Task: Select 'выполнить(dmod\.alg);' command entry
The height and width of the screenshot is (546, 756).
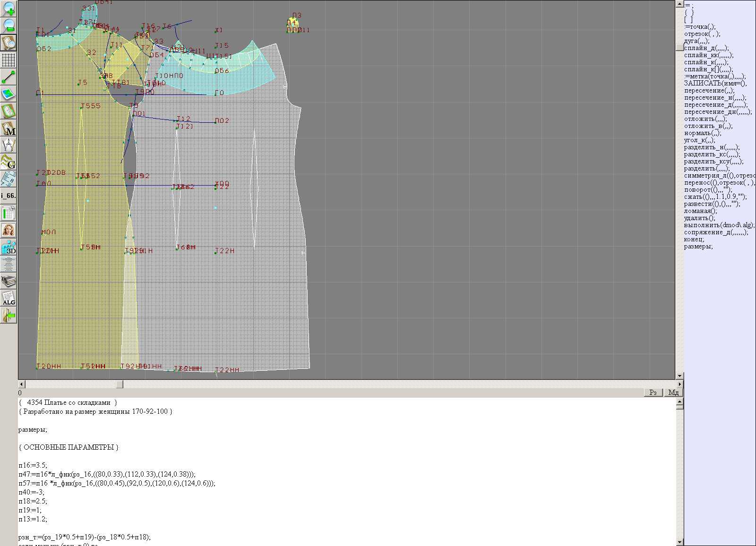Action: [719, 225]
